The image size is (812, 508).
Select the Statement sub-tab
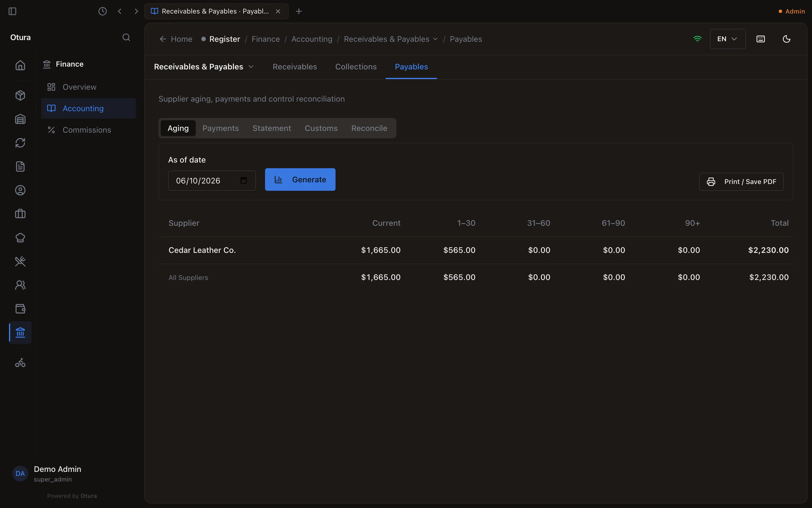[272, 128]
